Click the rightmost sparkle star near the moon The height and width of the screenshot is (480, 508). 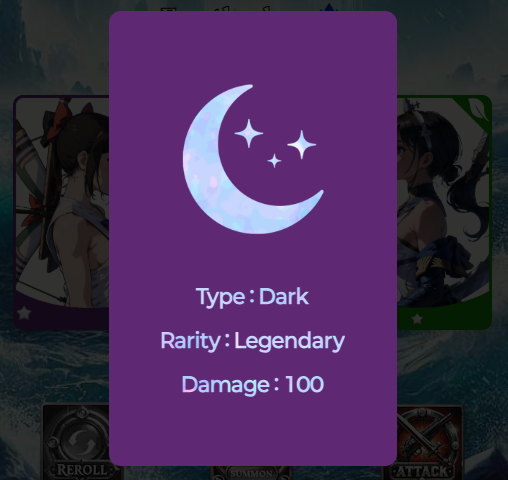click(x=302, y=145)
